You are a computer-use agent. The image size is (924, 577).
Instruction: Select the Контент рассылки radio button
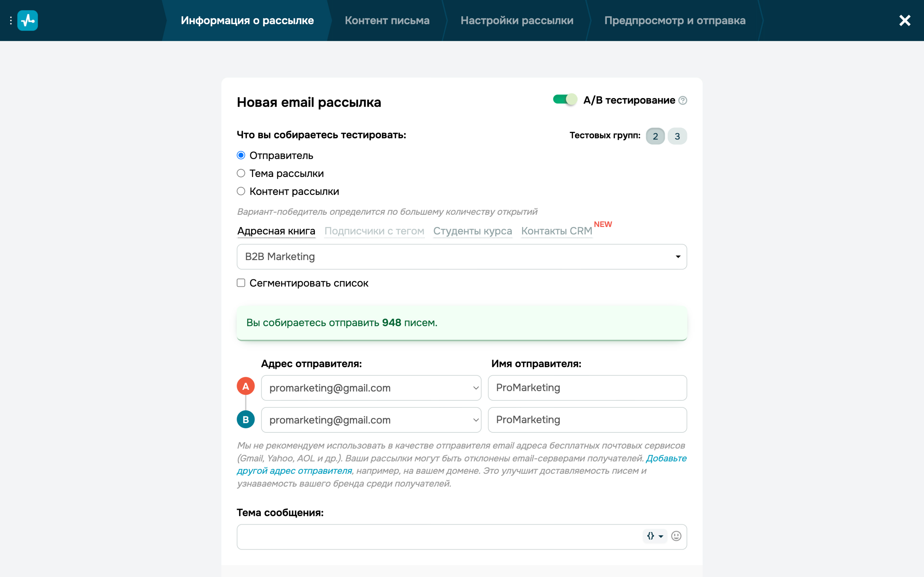click(241, 191)
